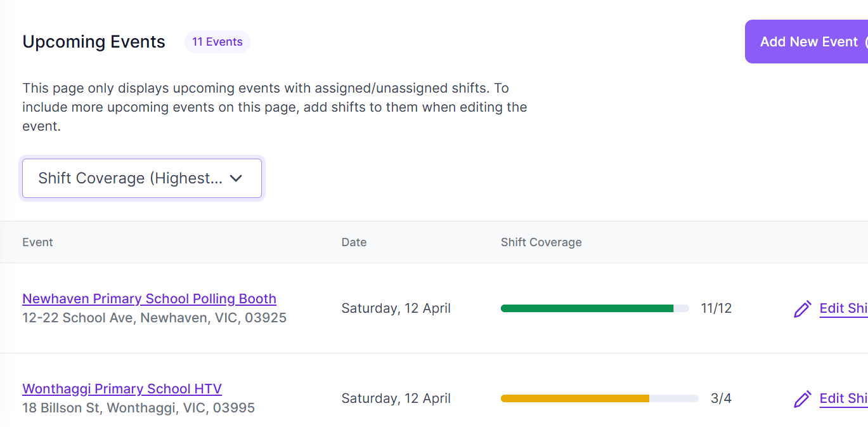This screenshot has width=868, height=427.
Task: Select the Shift Coverage column header
Action: [541, 242]
